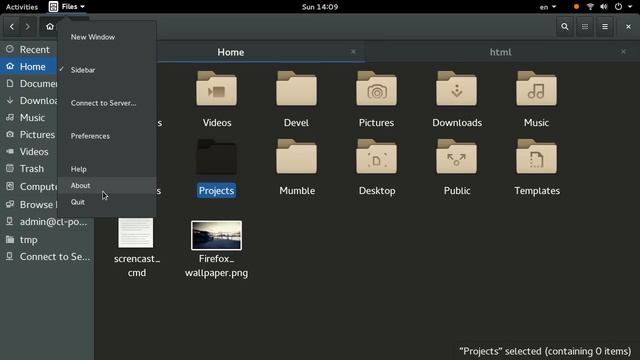The width and height of the screenshot is (640, 360).
Task: Close the Home tab
Action: point(353,51)
